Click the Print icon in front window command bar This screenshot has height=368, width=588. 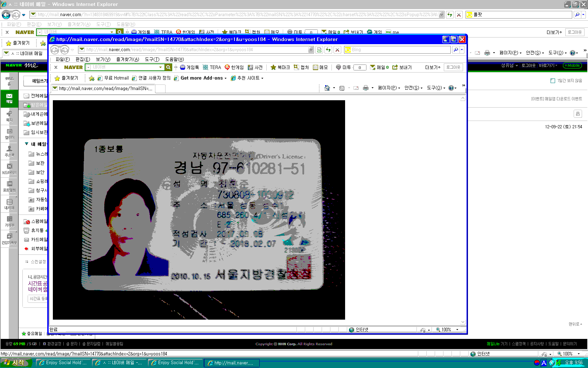pos(366,88)
